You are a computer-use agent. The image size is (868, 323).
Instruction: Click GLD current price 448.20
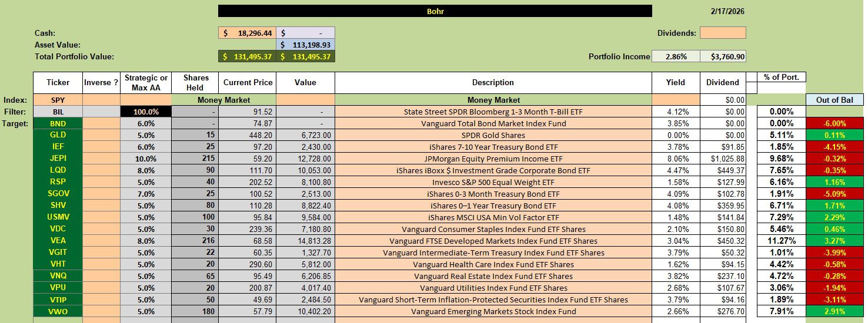click(247, 135)
